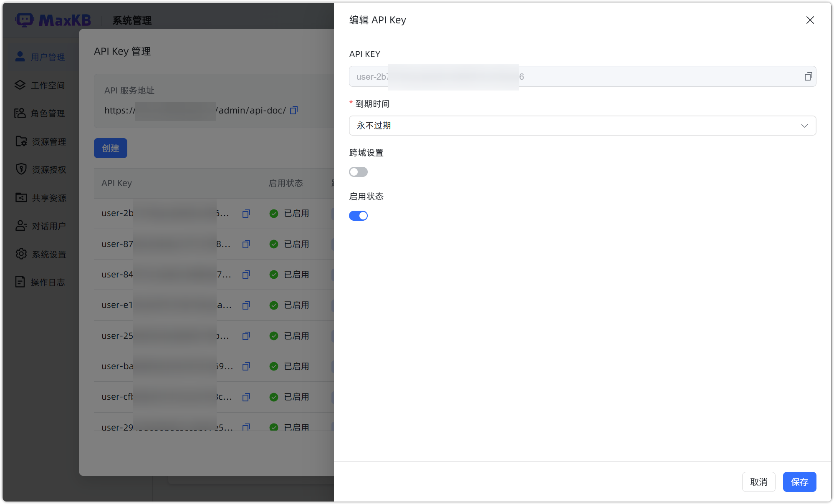Enable the 跨域设置 switch
This screenshot has height=504, width=834.
pos(358,172)
